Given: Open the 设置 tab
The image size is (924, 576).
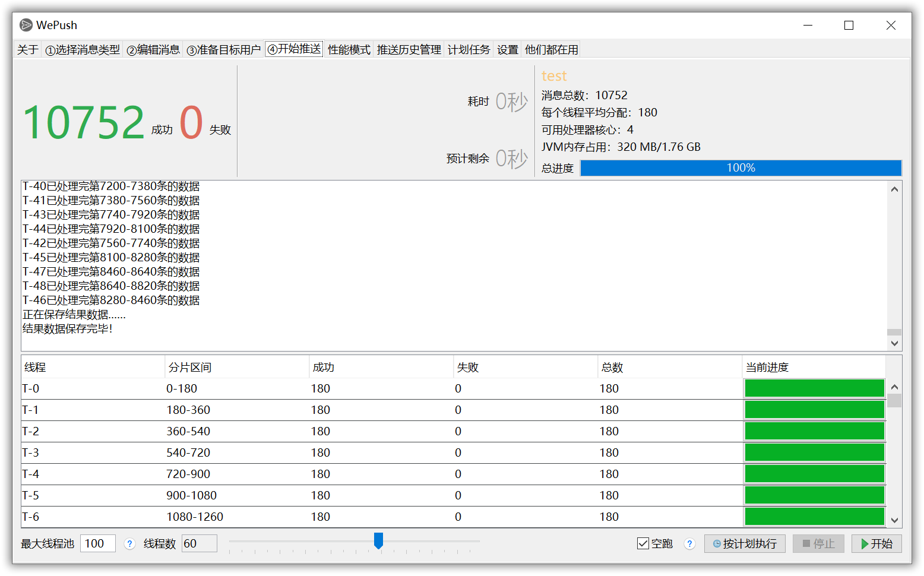Looking at the screenshot, I should tap(508, 50).
